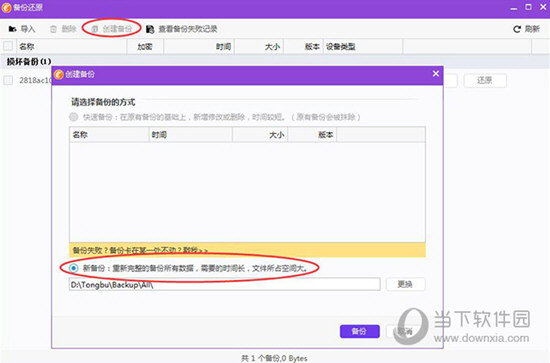Click the 损坏备份 (1) group header

(29, 62)
